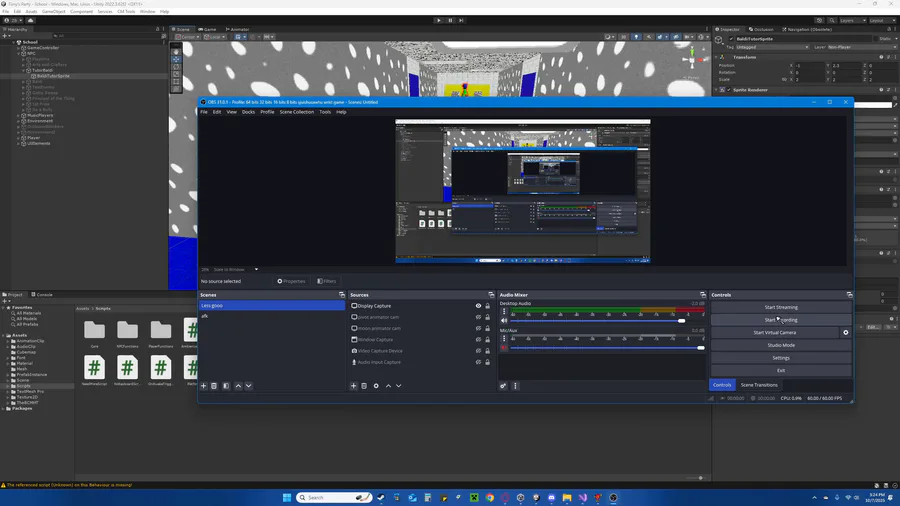Open Audio Mixer options three-dot menu at bottom
This screenshot has width=900, height=506.
(515, 386)
